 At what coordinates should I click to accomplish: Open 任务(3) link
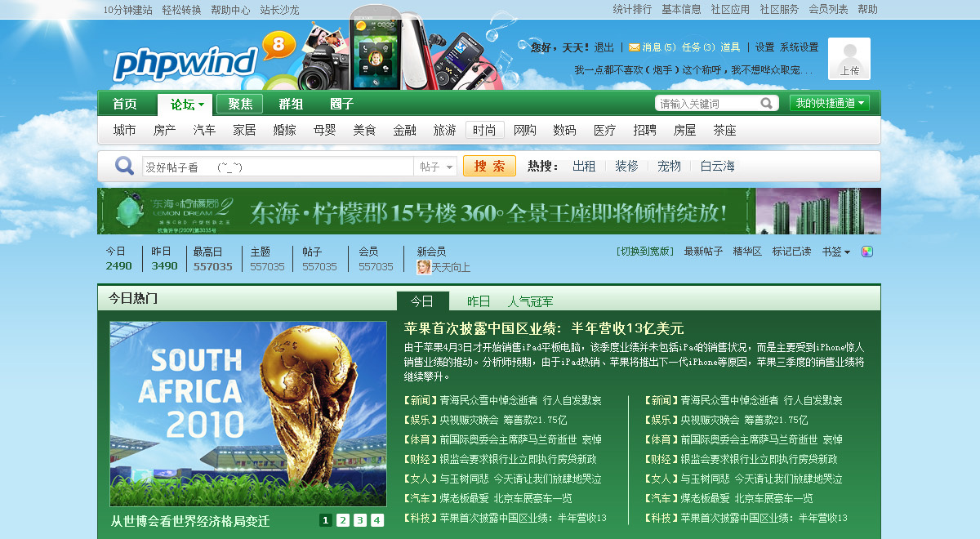697,47
